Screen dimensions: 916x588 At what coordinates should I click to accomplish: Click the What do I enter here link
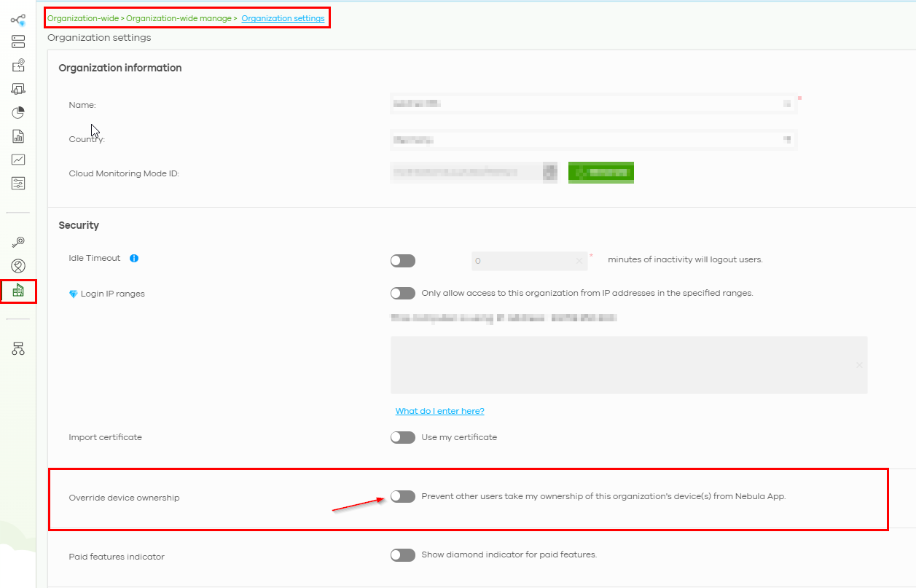click(x=439, y=411)
